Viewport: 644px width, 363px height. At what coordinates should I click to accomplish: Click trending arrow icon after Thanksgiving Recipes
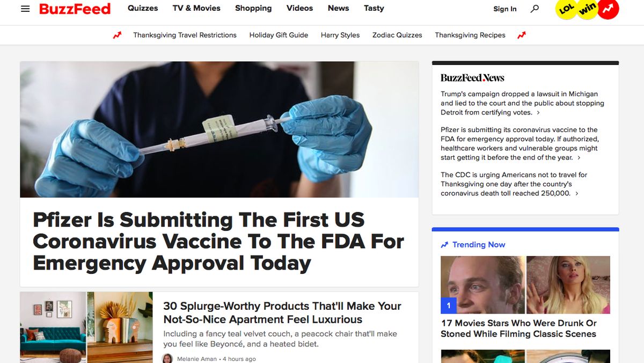click(521, 35)
